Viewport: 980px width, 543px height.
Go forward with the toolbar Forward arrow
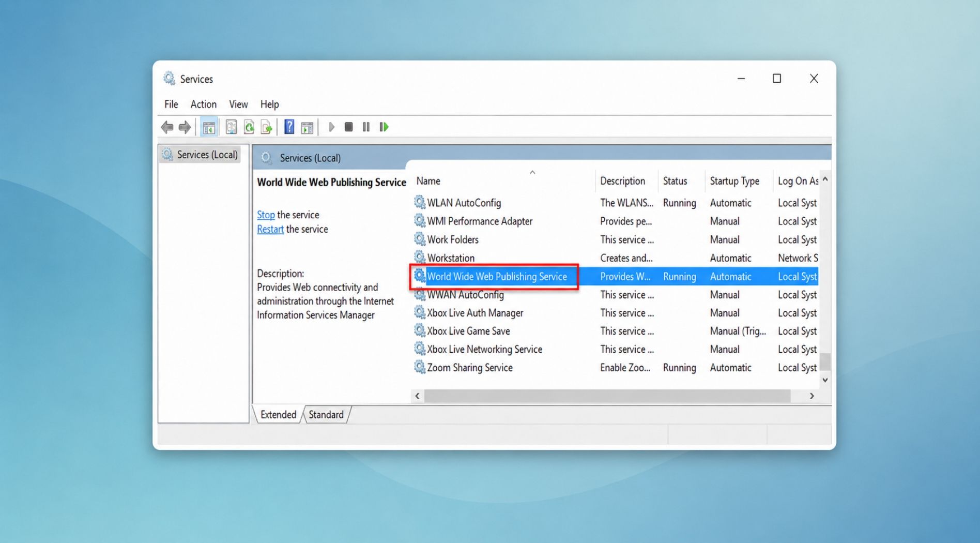[185, 127]
